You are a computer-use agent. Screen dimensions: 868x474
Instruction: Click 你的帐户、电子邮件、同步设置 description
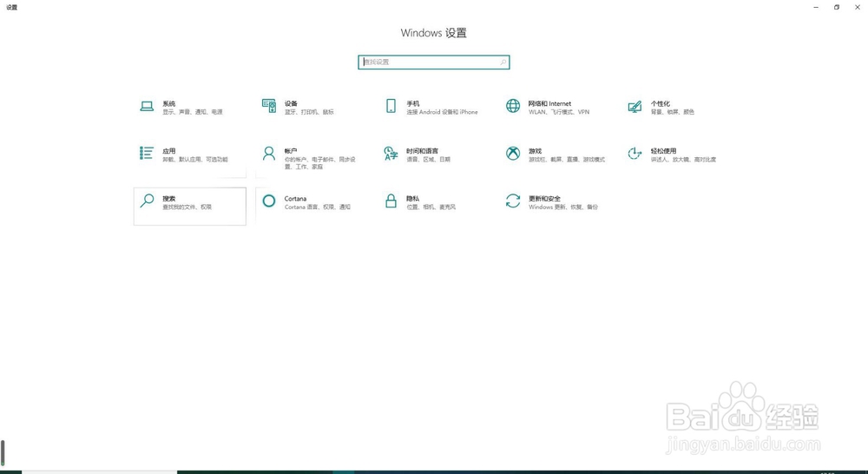[x=320, y=163]
